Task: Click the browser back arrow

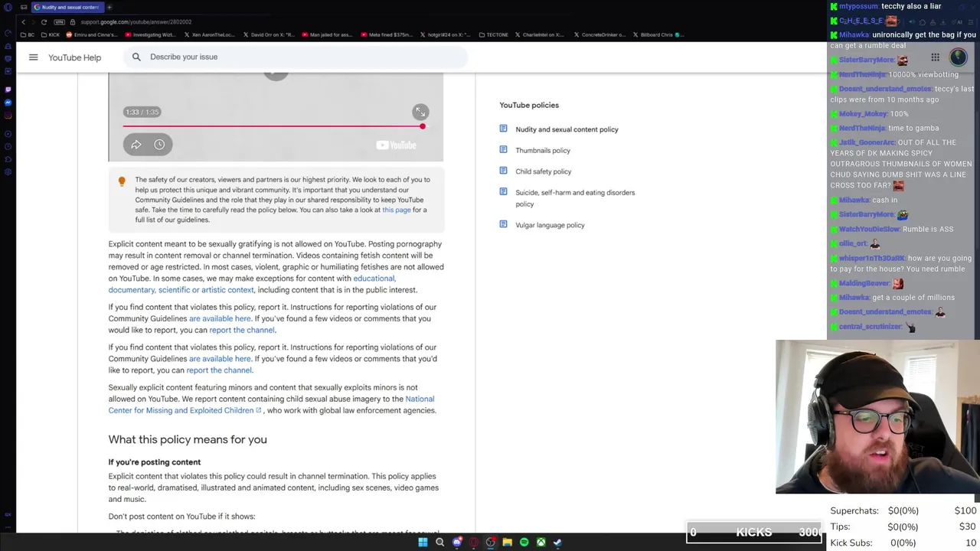Action: pos(23,21)
